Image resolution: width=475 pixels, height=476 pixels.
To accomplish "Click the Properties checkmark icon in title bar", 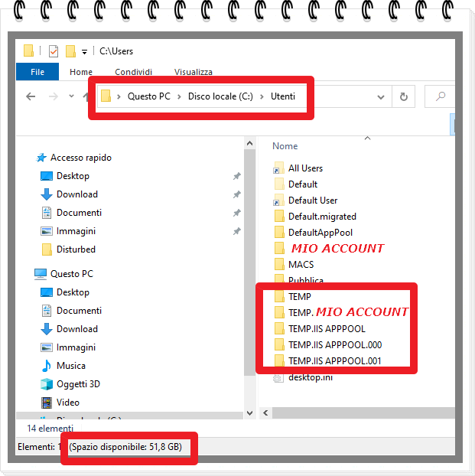I will [53, 51].
